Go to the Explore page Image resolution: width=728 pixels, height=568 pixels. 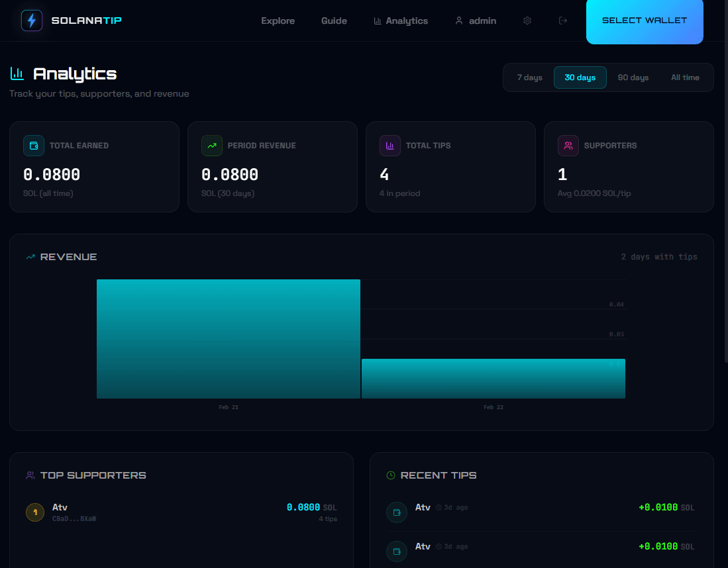pyautogui.click(x=278, y=21)
